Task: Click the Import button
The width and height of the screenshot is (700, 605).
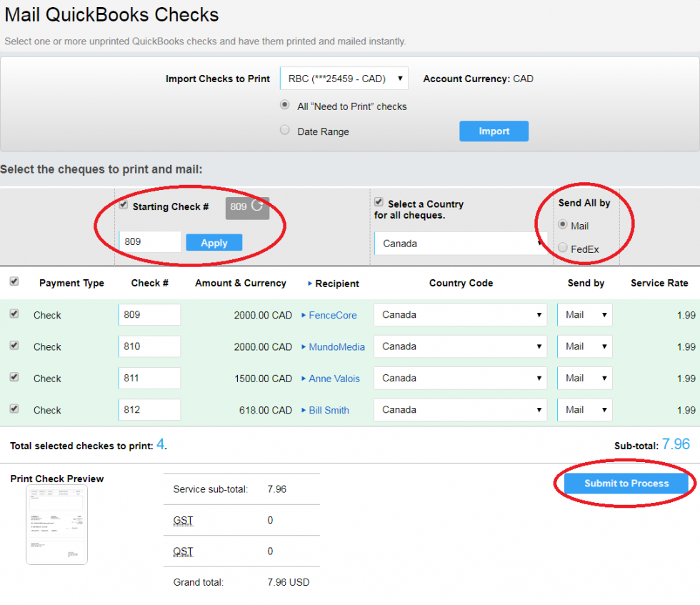Action: click(494, 131)
